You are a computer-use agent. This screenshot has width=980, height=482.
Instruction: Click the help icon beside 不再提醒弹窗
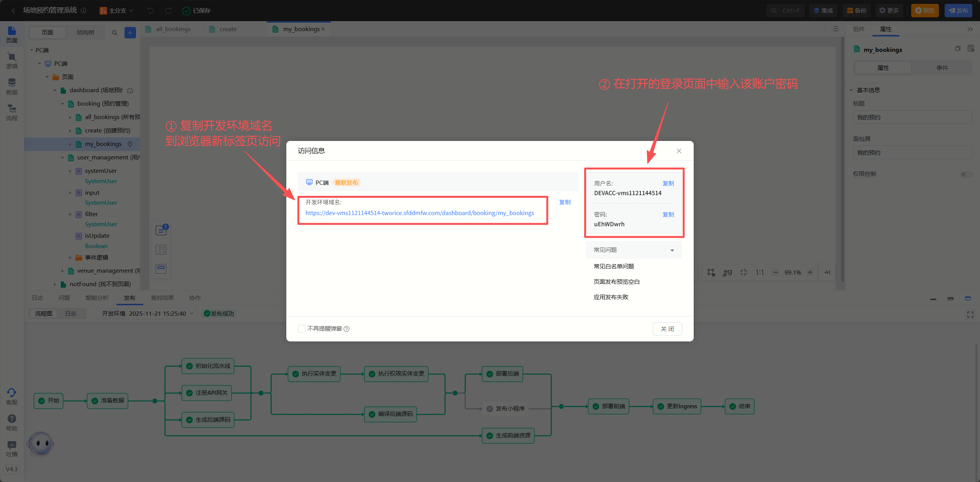pyautogui.click(x=347, y=329)
